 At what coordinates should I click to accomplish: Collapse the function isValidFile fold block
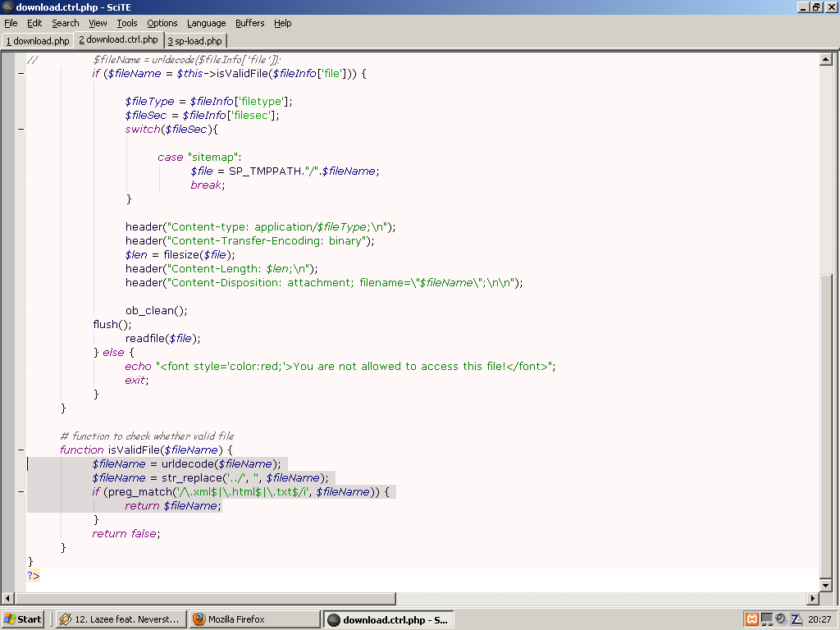point(21,450)
